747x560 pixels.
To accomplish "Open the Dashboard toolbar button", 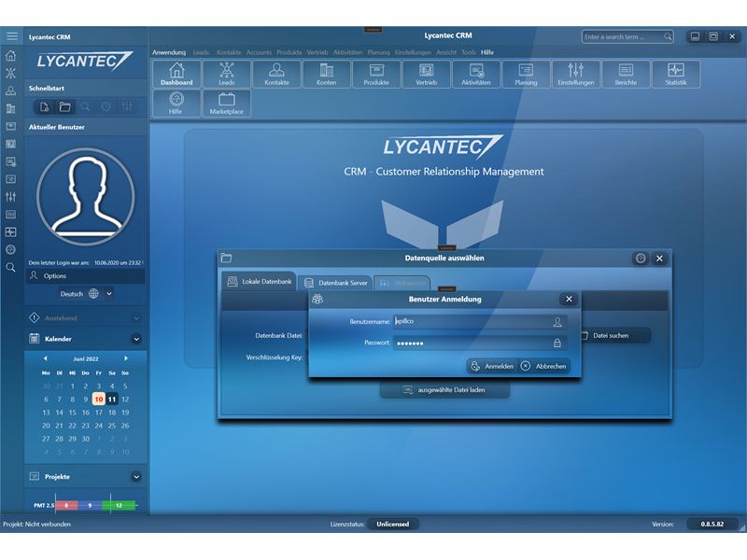I will [x=176, y=75].
